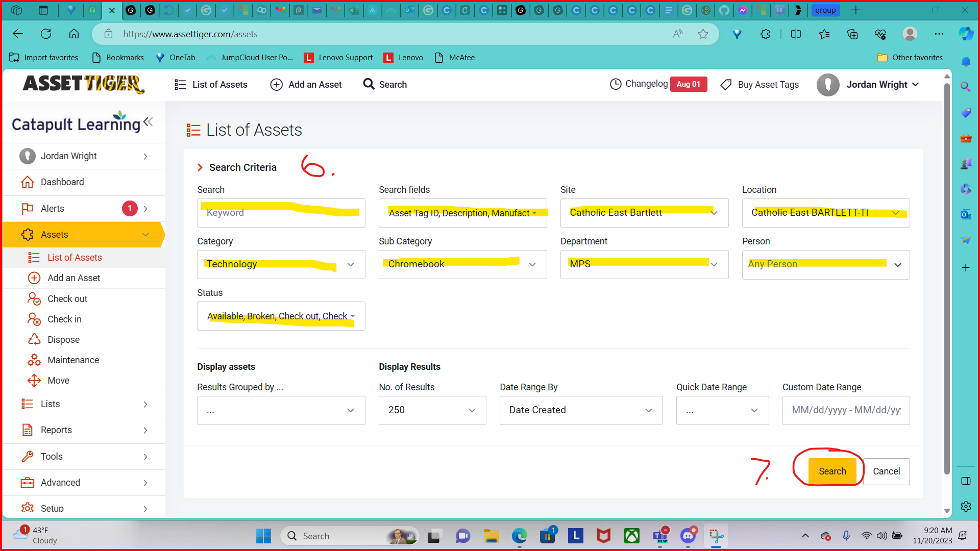This screenshot has height=551, width=980.
Task: Open the Location dropdown
Action: coord(826,213)
